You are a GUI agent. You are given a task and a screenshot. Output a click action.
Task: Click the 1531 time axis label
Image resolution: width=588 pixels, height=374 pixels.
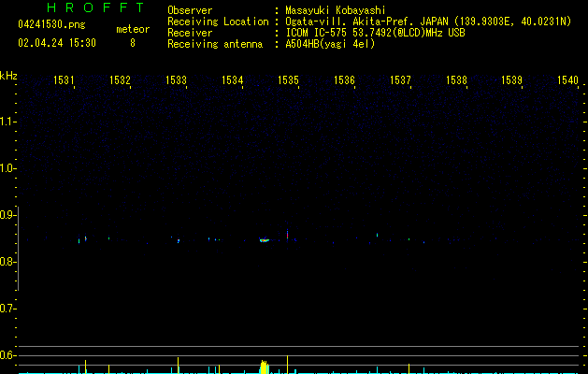click(64, 80)
